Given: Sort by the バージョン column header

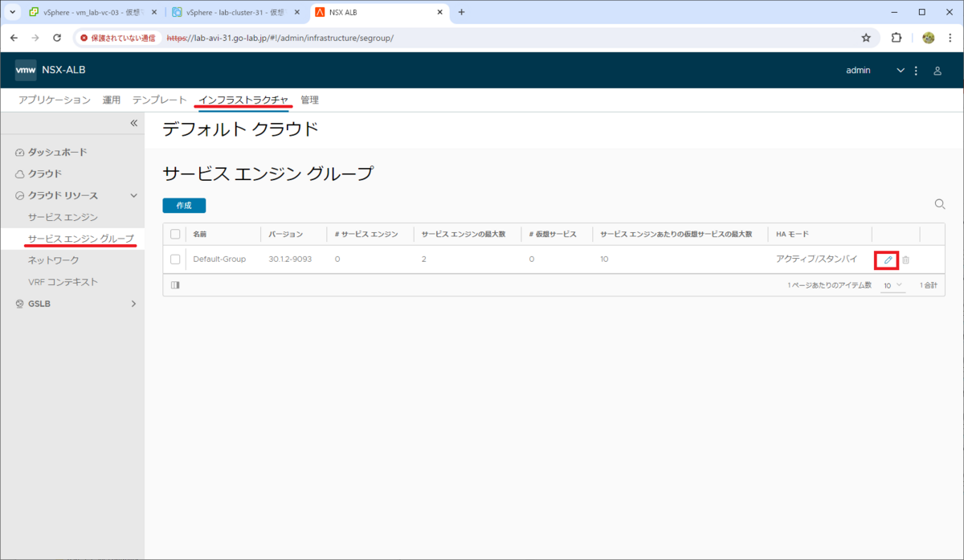Looking at the screenshot, I should pos(286,234).
